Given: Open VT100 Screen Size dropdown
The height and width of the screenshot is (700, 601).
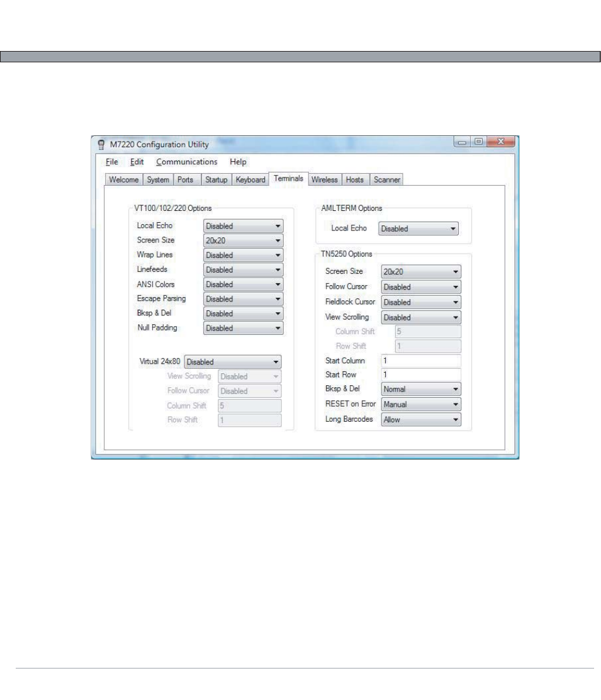Looking at the screenshot, I should pyautogui.click(x=243, y=240).
